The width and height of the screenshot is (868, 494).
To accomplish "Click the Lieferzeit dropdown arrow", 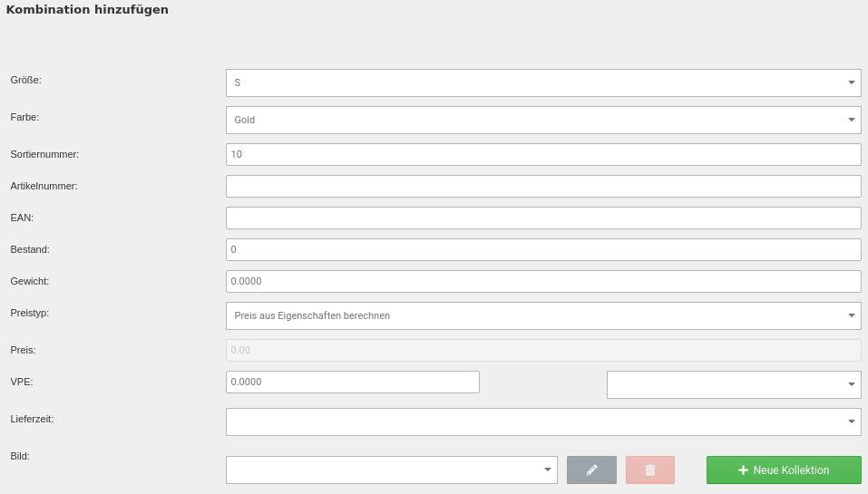I will point(851,421).
